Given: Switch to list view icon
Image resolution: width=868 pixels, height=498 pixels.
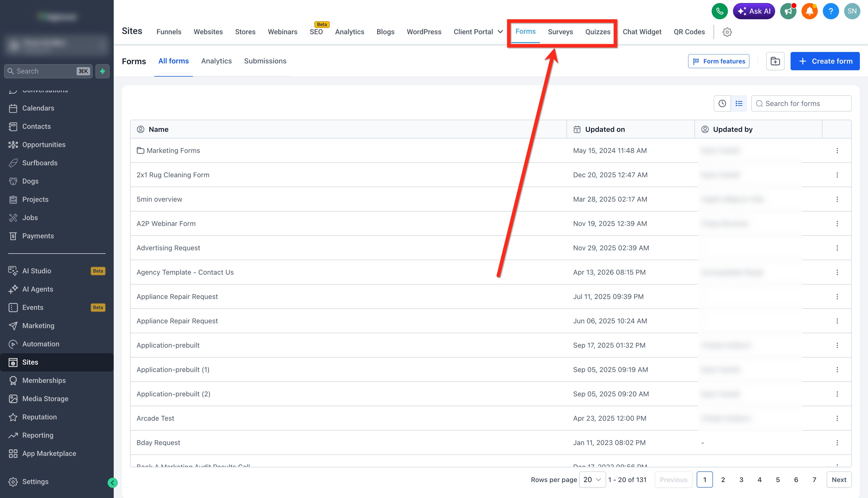Looking at the screenshot, I should 739,104.
